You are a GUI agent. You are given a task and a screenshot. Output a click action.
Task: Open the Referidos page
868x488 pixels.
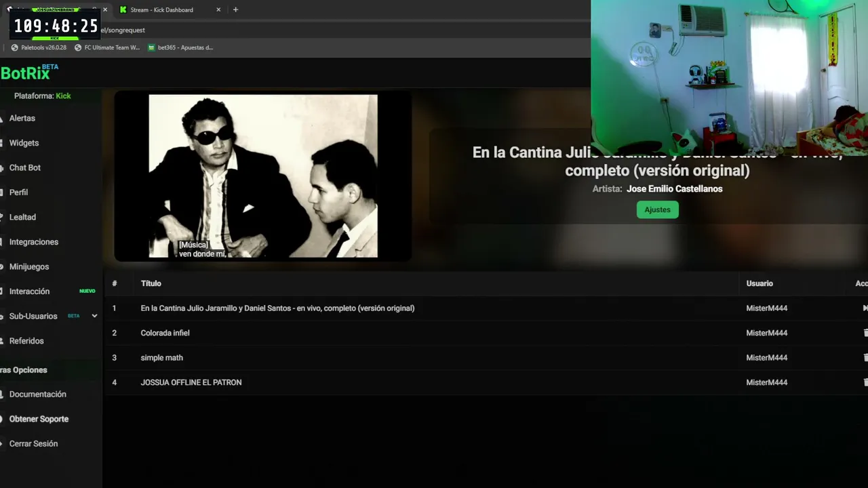point(26,341)
